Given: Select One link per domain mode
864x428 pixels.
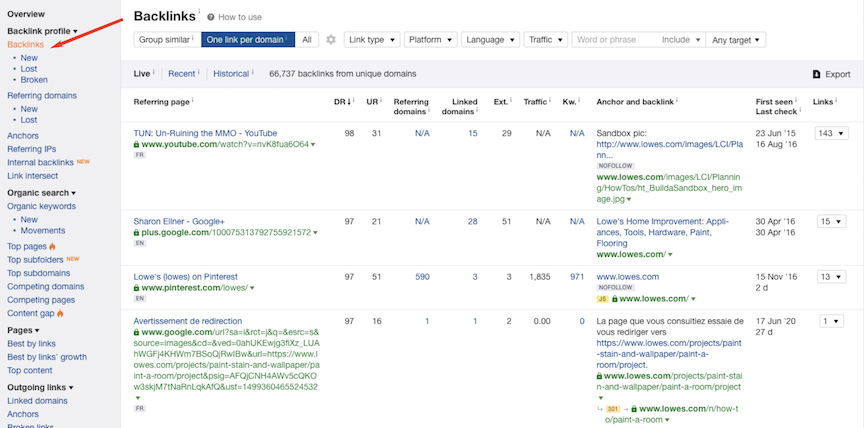Looking at the screenshot, I should 248,40.
